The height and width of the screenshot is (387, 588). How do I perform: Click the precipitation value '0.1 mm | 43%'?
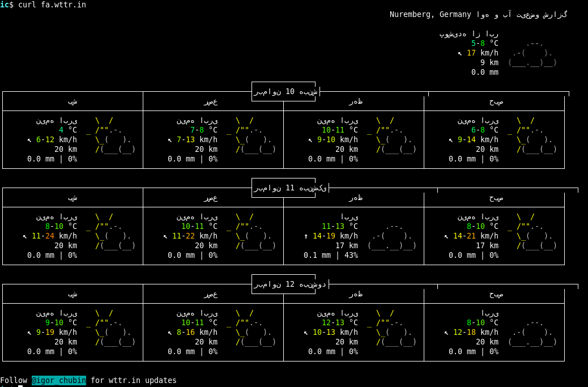[331, 256]
